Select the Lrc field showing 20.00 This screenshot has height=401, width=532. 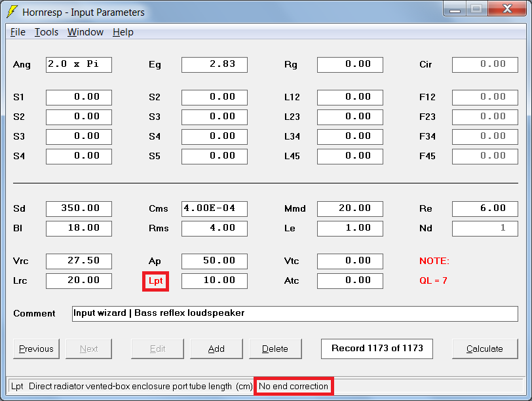click(79, 281)
